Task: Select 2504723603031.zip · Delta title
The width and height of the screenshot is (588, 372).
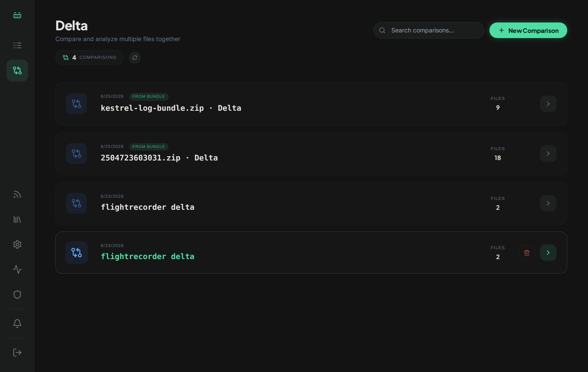Action: (159, 158)
